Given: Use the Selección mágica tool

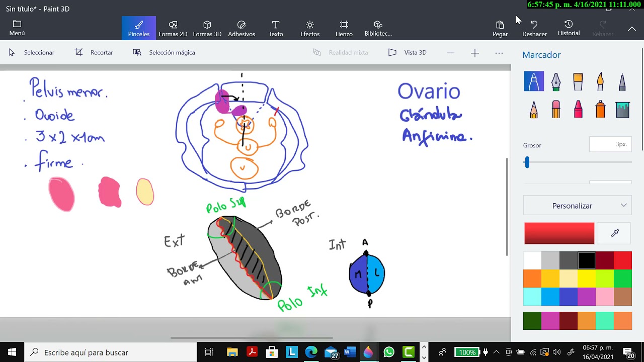Looking at the screenshot, I should (164, 52).
